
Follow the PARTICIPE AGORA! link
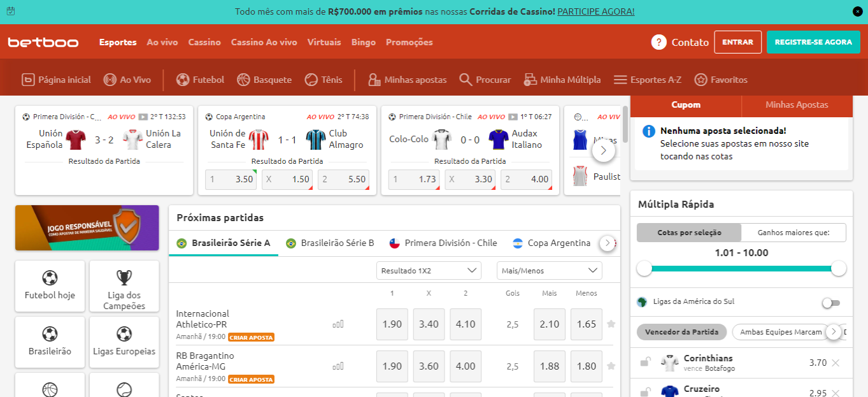(x=596, y=11)
